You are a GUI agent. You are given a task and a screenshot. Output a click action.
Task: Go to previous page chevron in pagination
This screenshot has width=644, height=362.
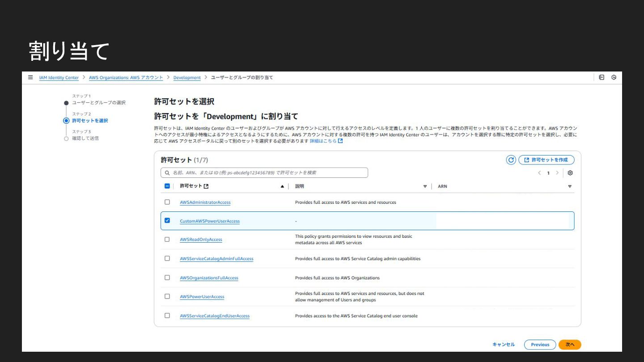pyautogui.click(x=539, y=173)
